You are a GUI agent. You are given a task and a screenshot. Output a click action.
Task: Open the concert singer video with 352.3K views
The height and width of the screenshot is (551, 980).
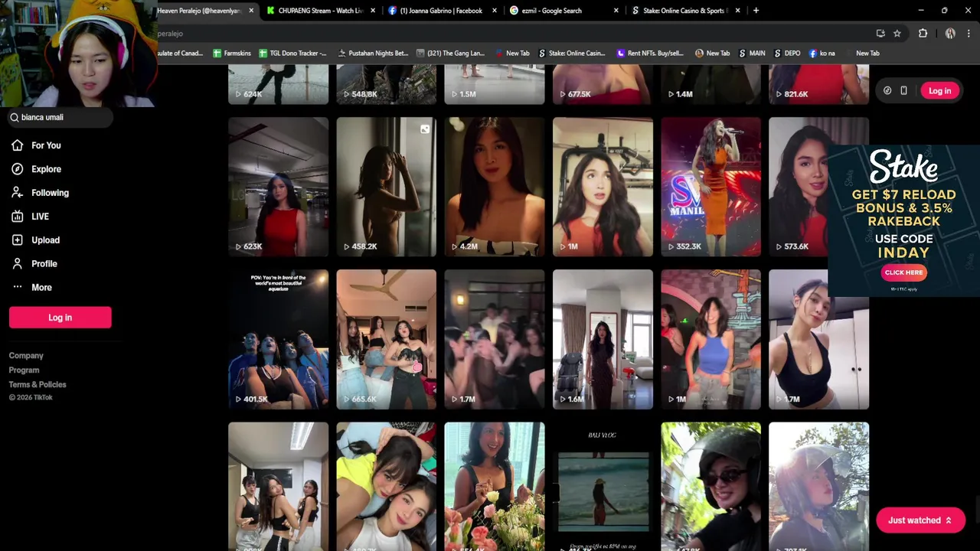710,187
